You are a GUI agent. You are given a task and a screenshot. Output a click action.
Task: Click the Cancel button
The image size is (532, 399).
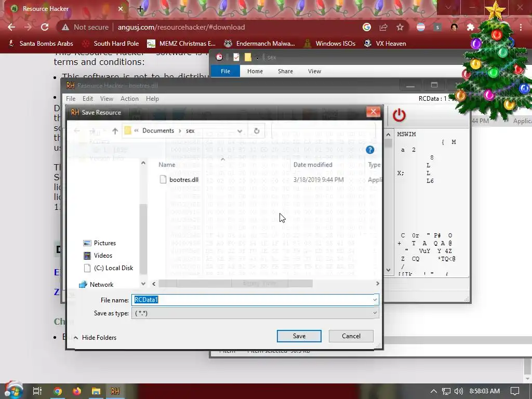tap(351, 336)
